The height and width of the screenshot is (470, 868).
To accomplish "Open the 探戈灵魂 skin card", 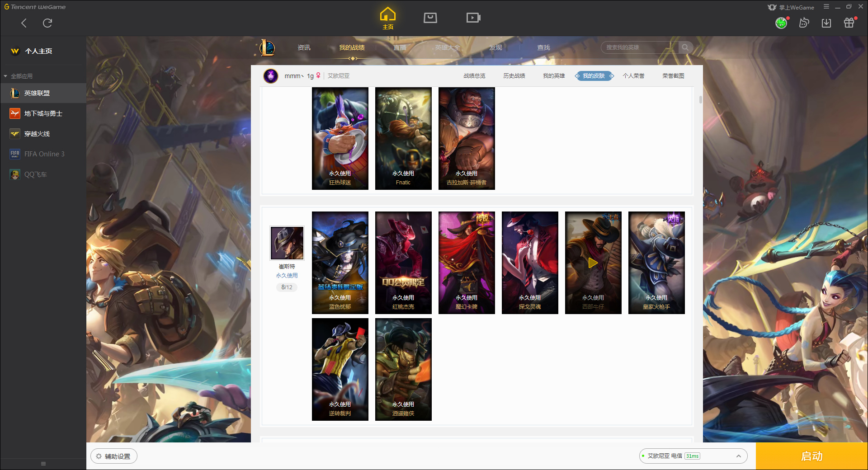I will [x=530, y=263].
